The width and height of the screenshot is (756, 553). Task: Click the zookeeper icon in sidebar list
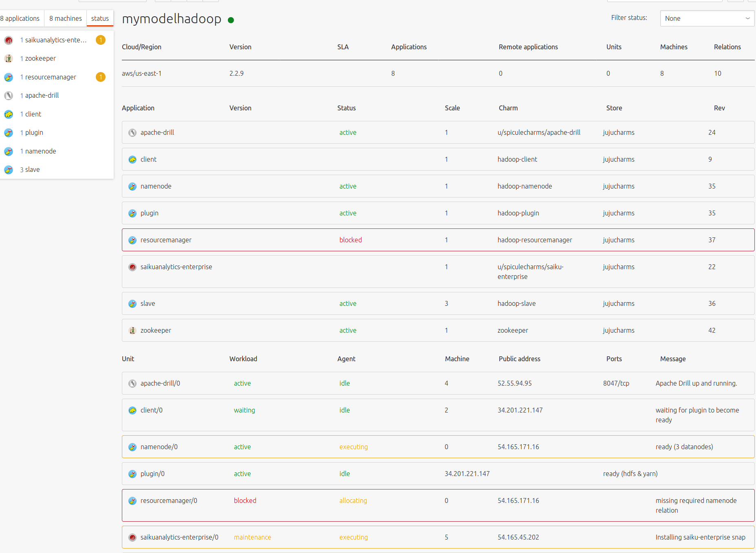click(9, 59)
